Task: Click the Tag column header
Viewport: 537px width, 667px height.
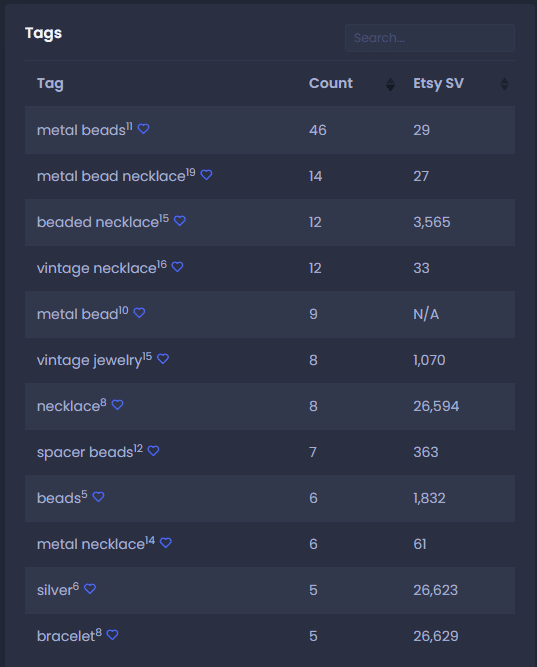Action: pos(50,83)
